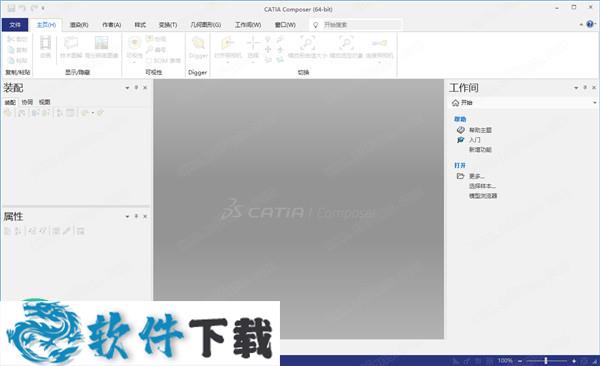Open the 属性 panel options dropdown arrow
This screenshot has height=366, width=600.
click(x=127, y=217)
